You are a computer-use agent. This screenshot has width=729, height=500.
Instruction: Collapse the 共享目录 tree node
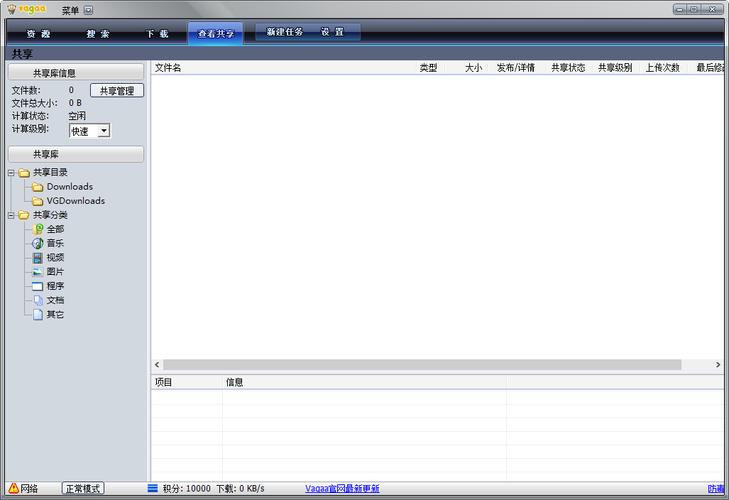coord(11,173)
